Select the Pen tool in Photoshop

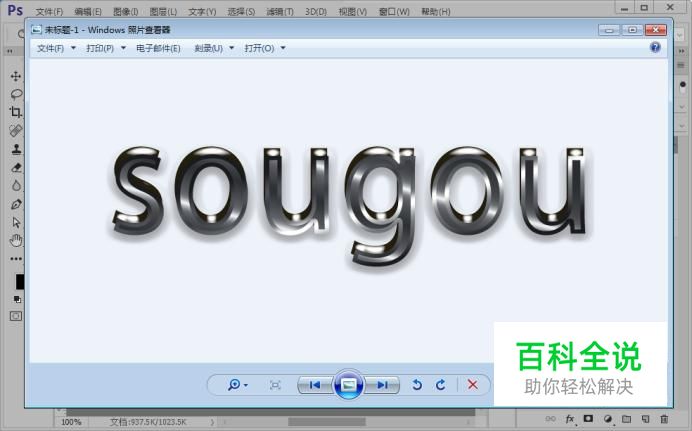pos(16,204)
